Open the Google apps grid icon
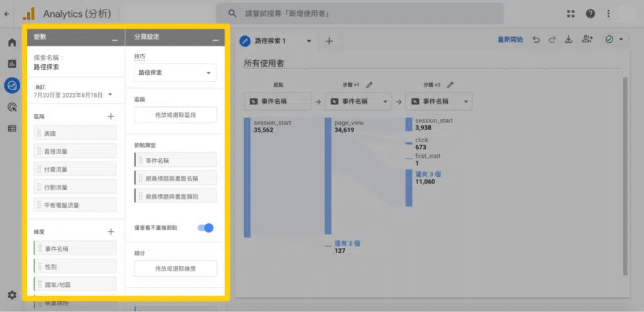The width and height of the screenshot is (644, 312). point(571,14)
